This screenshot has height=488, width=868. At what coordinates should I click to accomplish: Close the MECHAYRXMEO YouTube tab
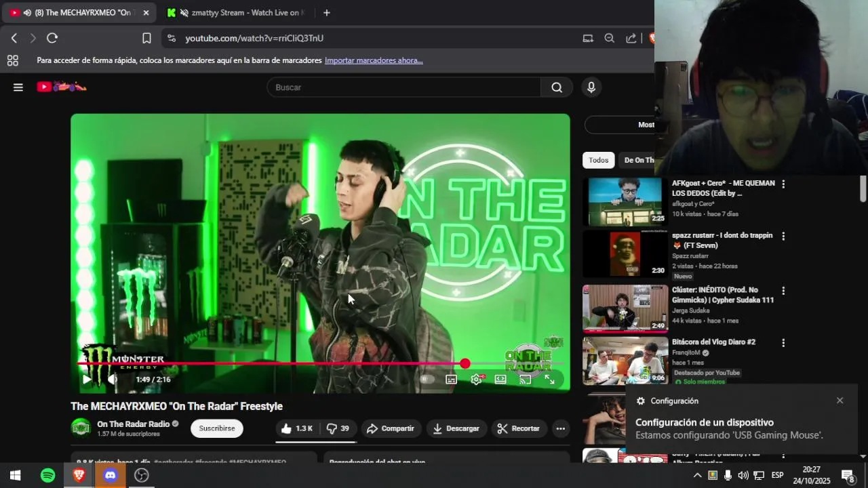click(x=145, y=12)
